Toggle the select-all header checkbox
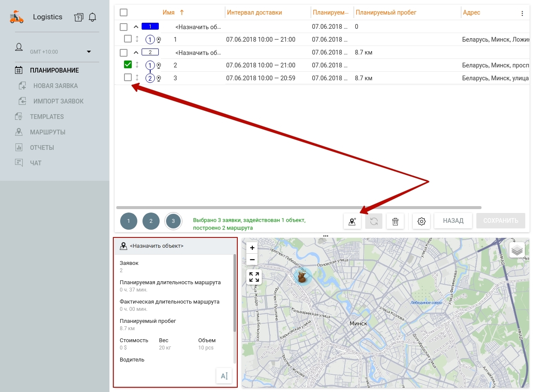This screenshot has height=392, width=533. (x=124, y=13)
